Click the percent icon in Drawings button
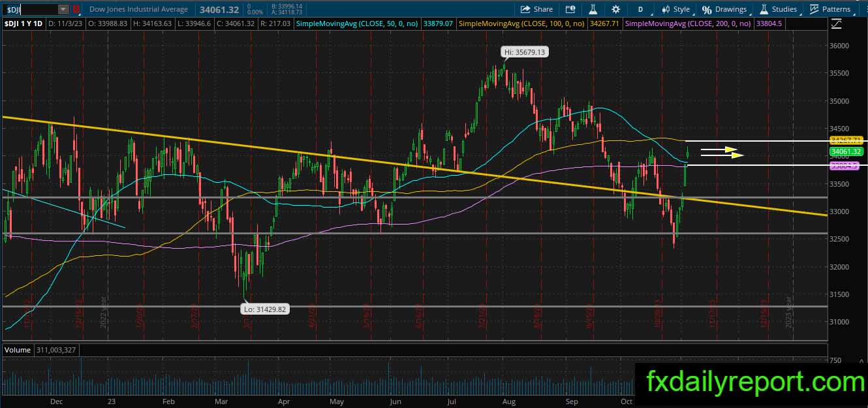The image size is (868, 408). (707, 10)
